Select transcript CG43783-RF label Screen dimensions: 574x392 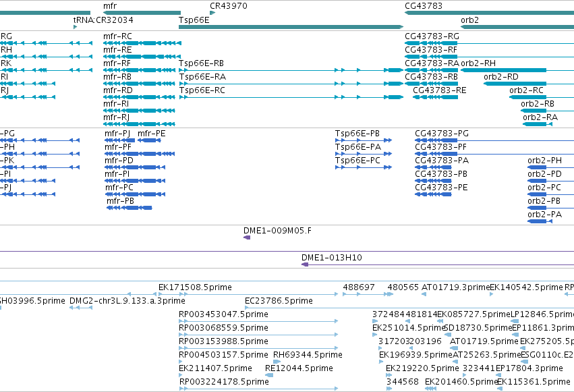[x=431, y=50]
